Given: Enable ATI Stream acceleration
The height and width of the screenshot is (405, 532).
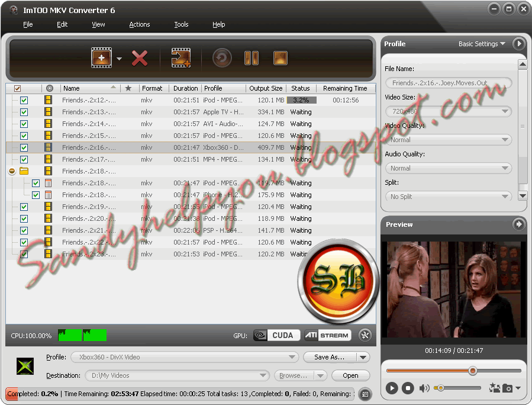Looking at the screenshot, I should [326, 335].
